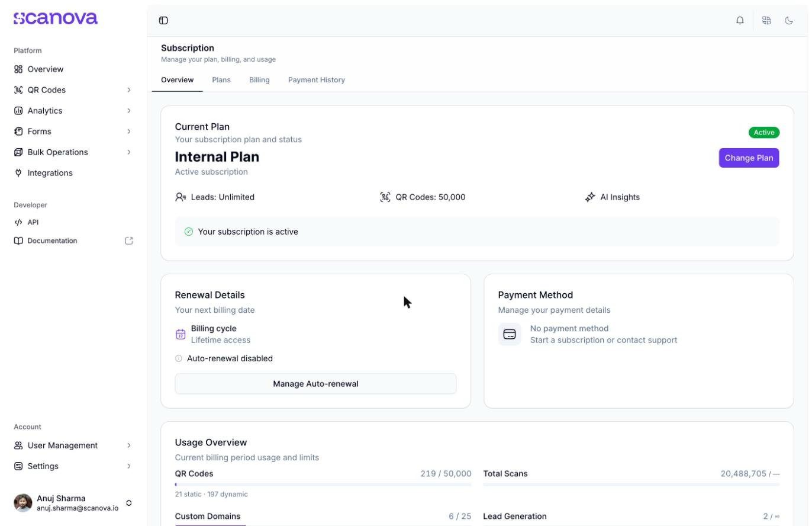Click the Forms icon in the sidebar
812x526 pixels.
tap(18, 131)
